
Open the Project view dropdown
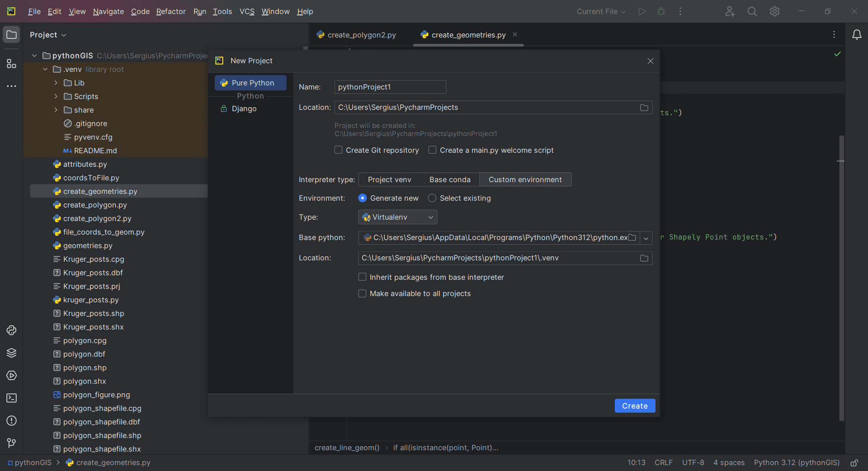[48, 35]
